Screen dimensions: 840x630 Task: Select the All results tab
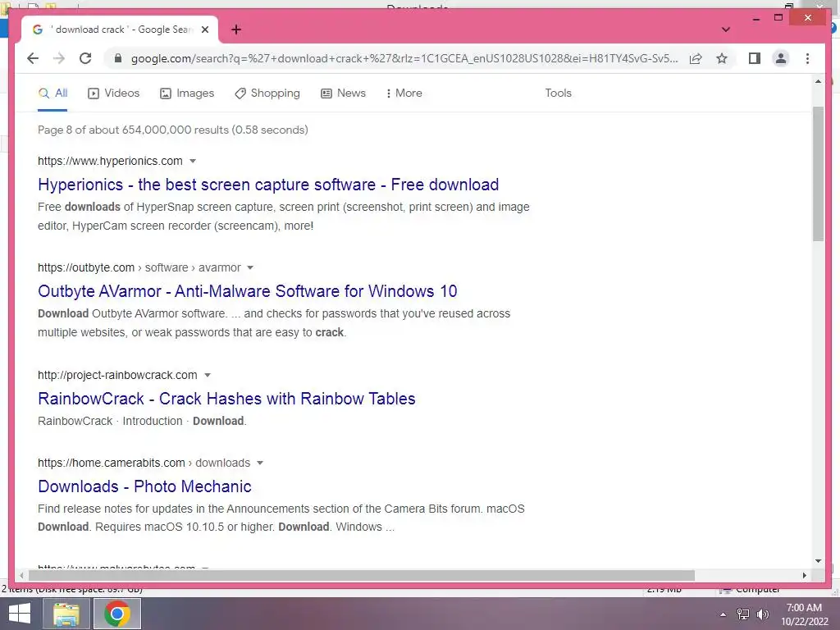pos(53,94)
